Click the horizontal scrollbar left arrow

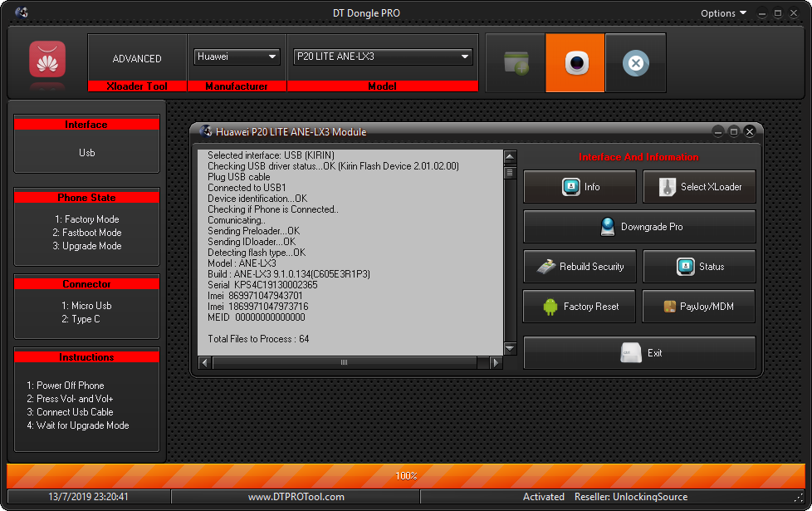click(205, 362)
